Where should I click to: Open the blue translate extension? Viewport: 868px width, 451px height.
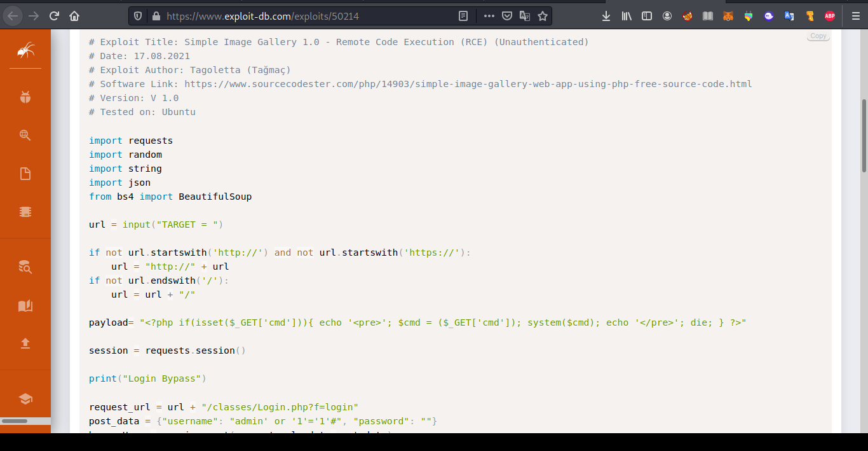[789, 16]
